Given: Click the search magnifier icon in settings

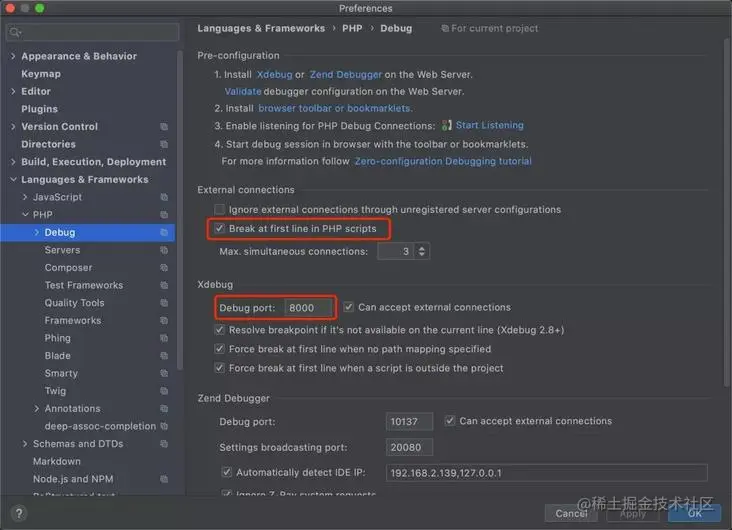Looking at the screenshot, I should pos(14,32).
